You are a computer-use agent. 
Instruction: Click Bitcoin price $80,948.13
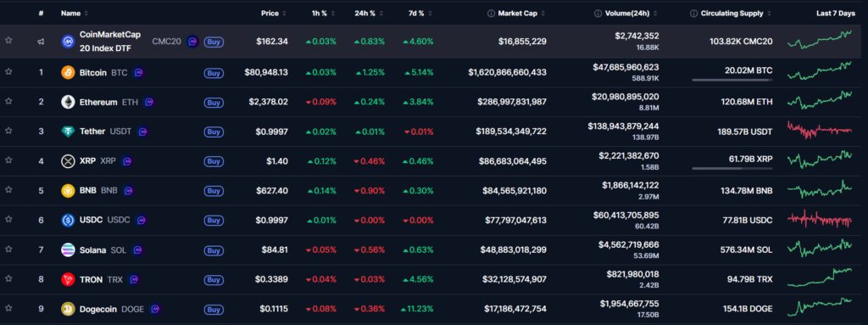[x=266, y=73]
